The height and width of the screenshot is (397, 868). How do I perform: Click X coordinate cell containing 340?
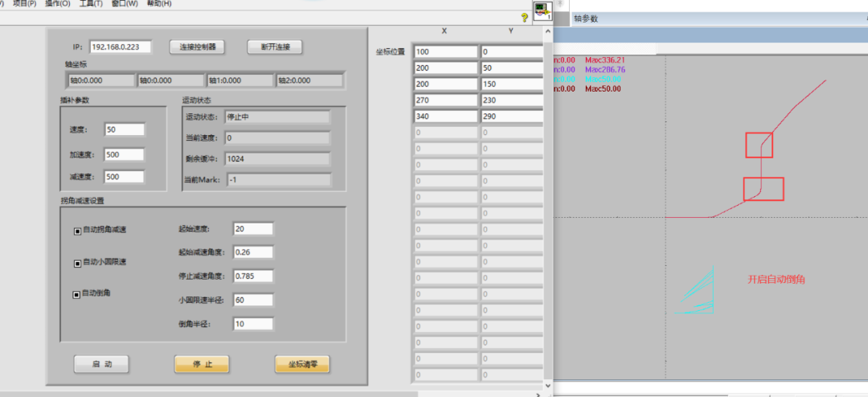click(445, 117)
